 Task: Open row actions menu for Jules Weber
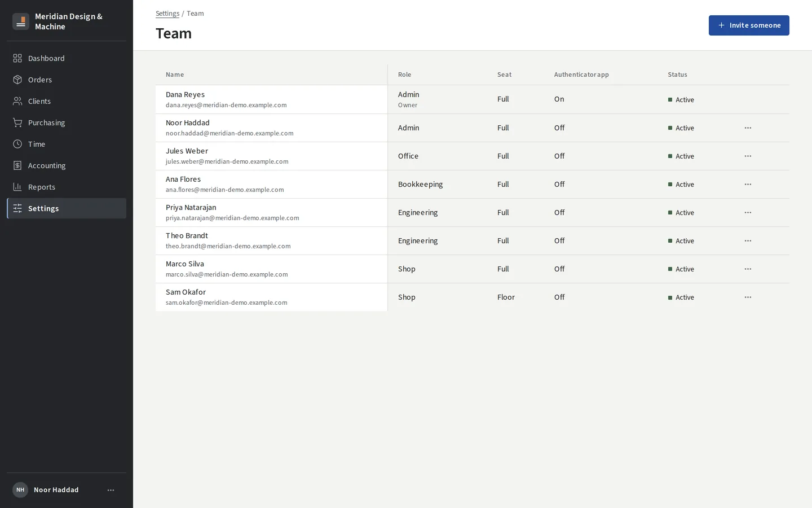748,156
